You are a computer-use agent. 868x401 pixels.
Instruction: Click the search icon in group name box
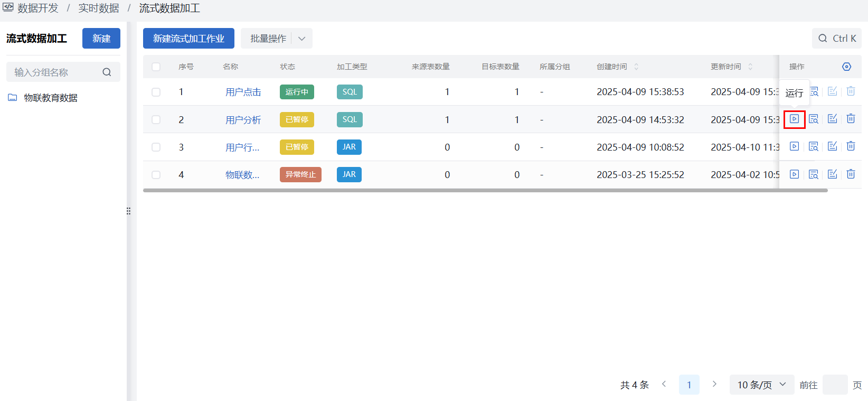click(107, 72)
